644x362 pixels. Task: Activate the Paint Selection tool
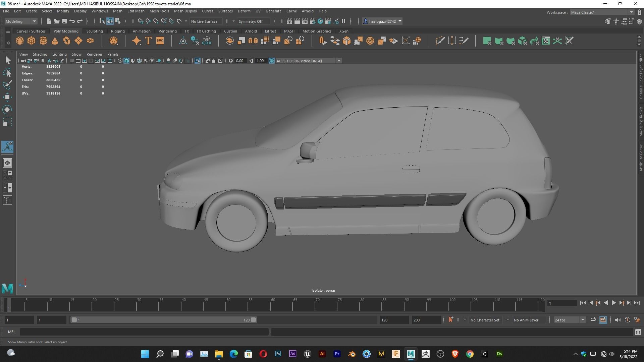[x=7, y=85]
